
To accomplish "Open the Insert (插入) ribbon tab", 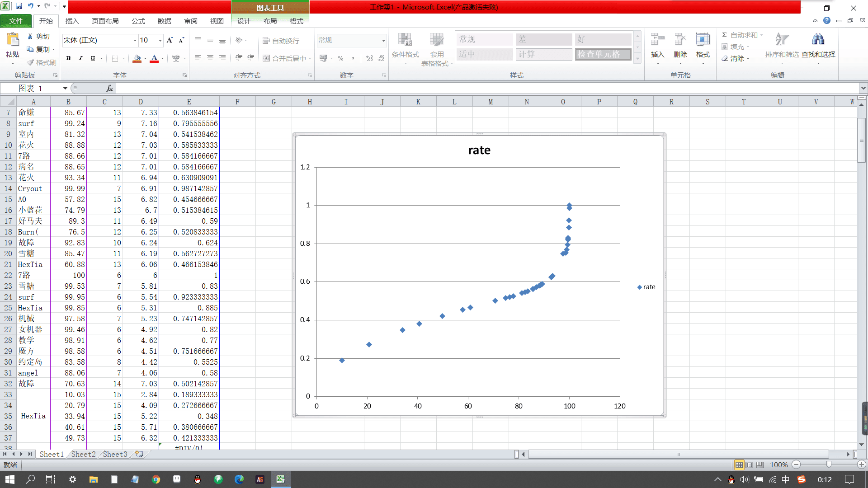I will (72, 21).
